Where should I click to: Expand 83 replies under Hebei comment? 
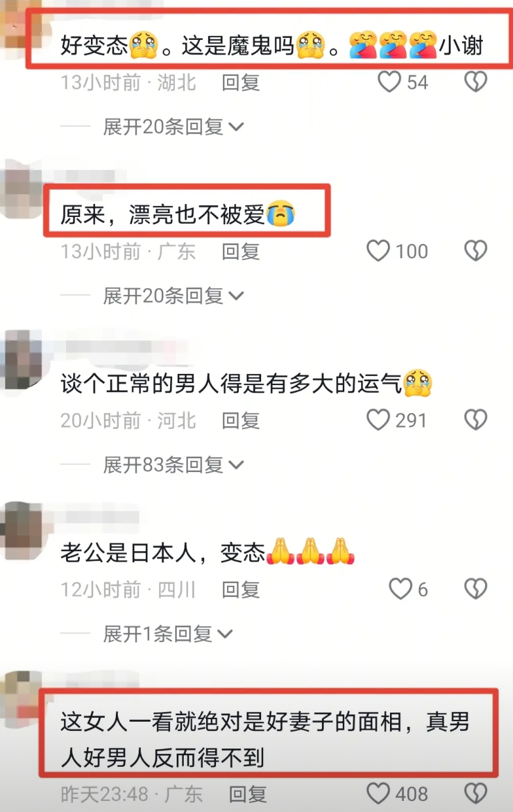173,465
